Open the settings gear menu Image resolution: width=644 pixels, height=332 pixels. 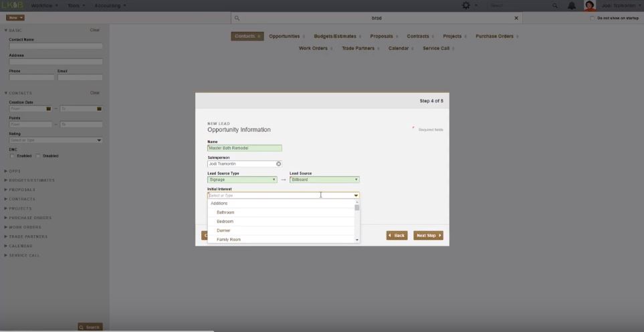click(x=466, y=5)
